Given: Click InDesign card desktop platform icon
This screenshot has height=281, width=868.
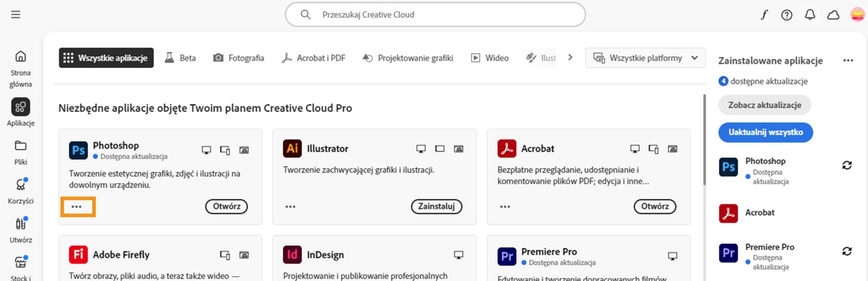Looking at the screenshot, I should click(458, 255).
